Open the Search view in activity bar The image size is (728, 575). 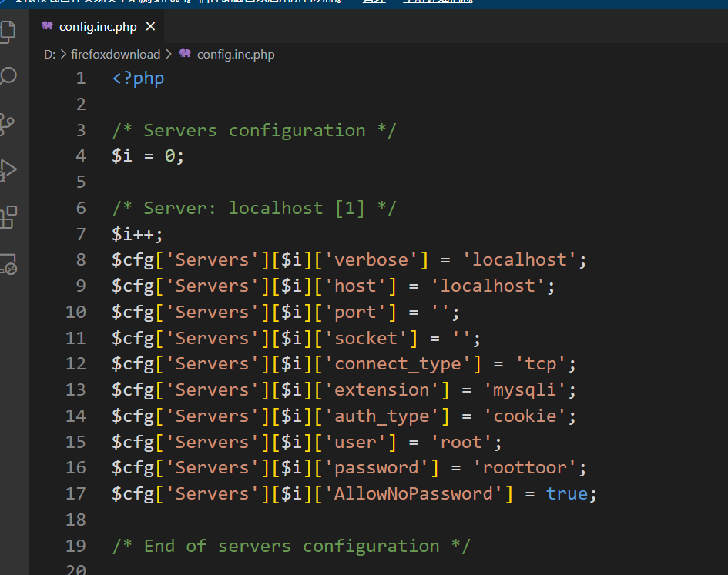[8, 76]
